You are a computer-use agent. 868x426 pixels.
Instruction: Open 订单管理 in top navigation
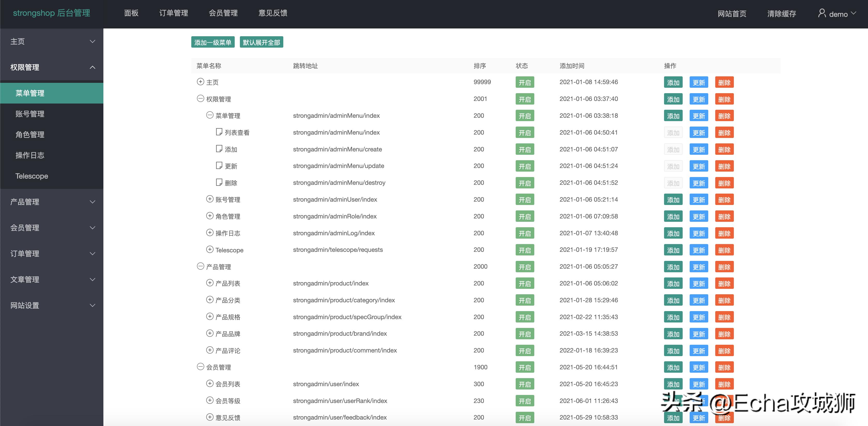click(173, 13)
